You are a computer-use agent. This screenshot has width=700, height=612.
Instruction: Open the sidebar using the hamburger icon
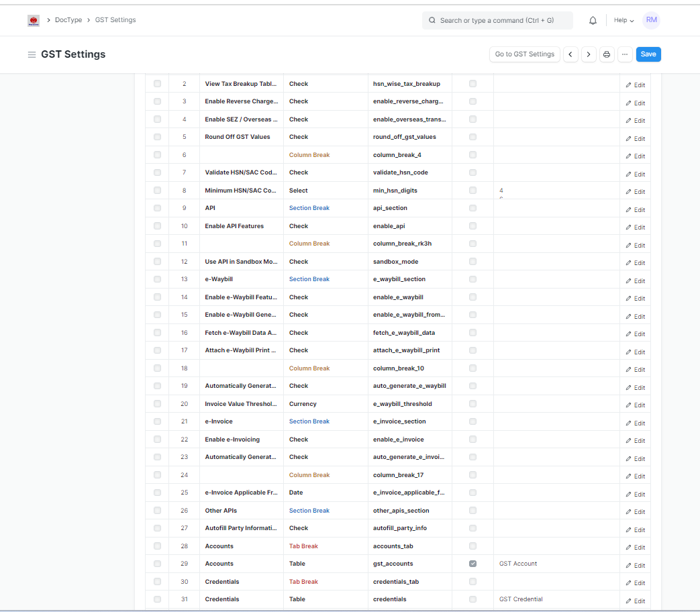click(32, 54)
